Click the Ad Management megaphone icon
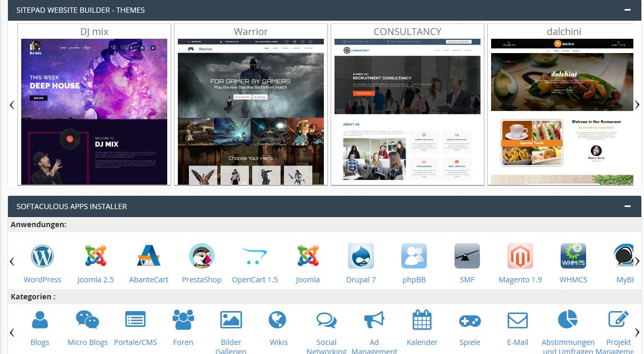This screenshot has height=354, width=644. (x=374, y=320)
